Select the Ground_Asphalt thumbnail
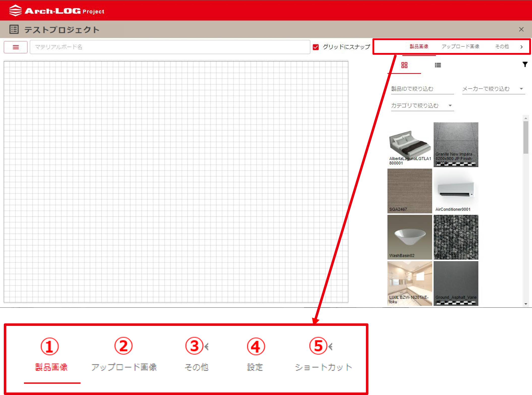 coord(456,283)
